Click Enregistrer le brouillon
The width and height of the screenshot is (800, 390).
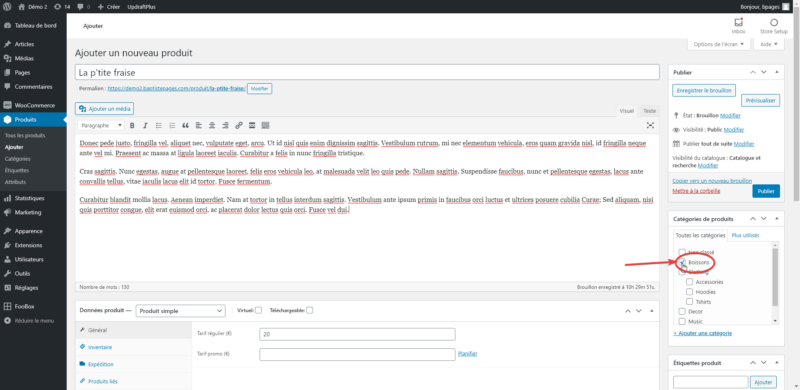[x=704, y=90]
